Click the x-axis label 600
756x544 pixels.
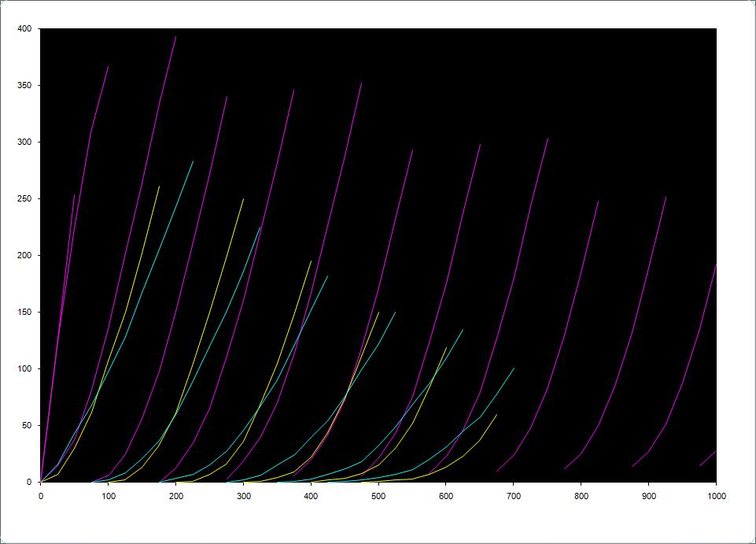click(446, 496)
